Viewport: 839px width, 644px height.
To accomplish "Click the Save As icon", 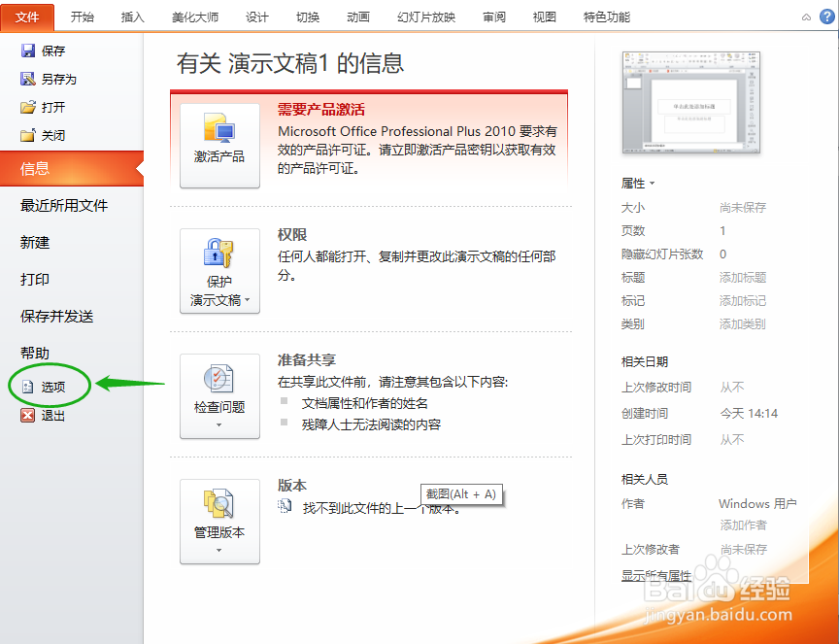I will [28, 80].
